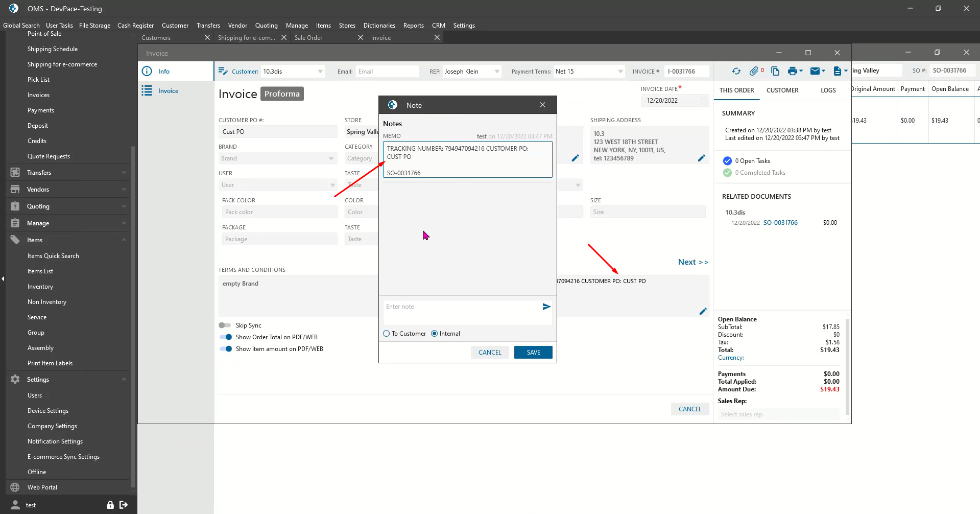This screenshot has height=514, width=980.
Task: Click the 0 Completed Tasks check indicator
Action: (727, 173)
